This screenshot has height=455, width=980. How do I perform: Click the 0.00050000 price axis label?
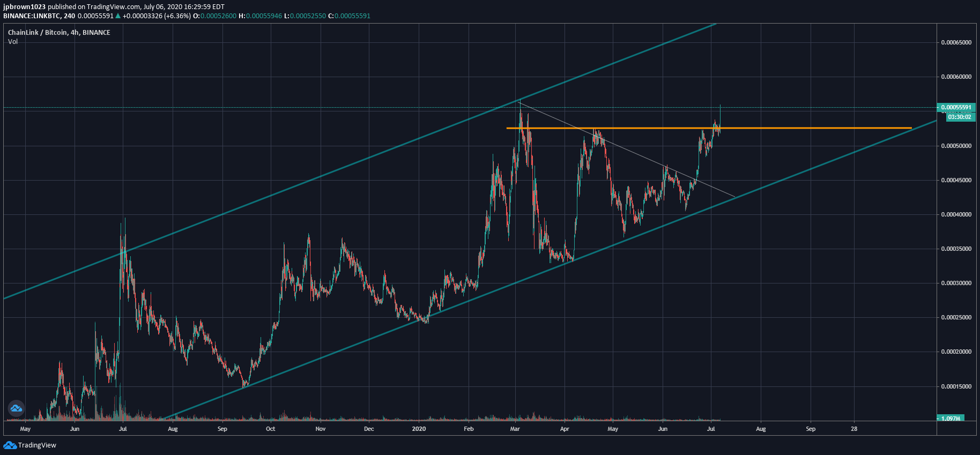point(956,146)
